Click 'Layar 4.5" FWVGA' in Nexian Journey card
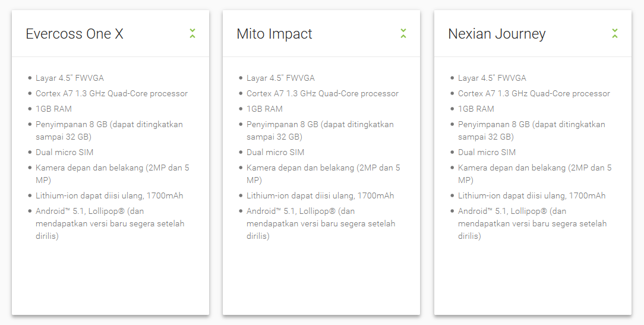Screen dimensions: 644x325 click(x=492, y=78)
